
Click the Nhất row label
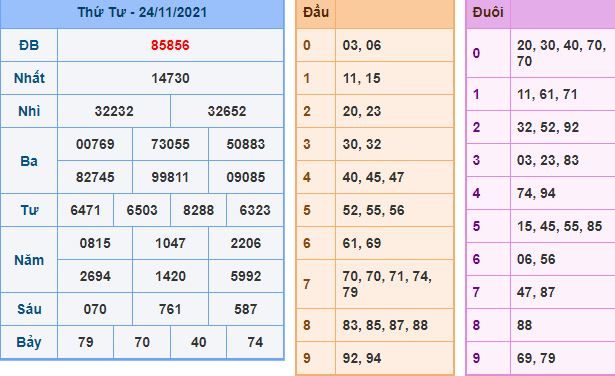point(29,78)
